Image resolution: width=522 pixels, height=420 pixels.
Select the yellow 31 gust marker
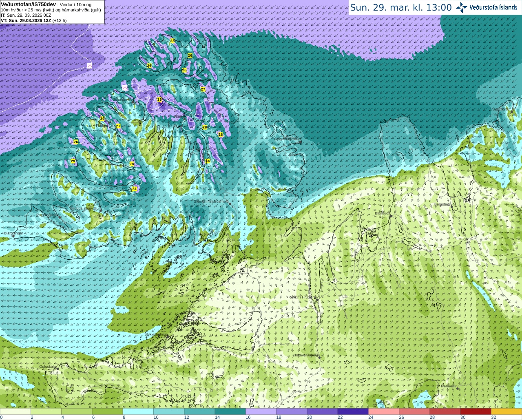[135, 189]
